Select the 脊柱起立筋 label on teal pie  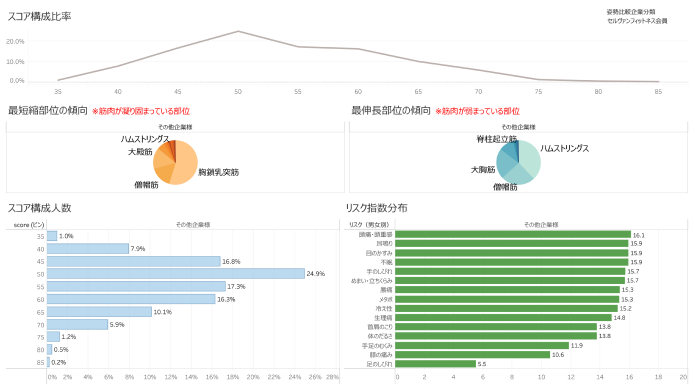(496, 139)
